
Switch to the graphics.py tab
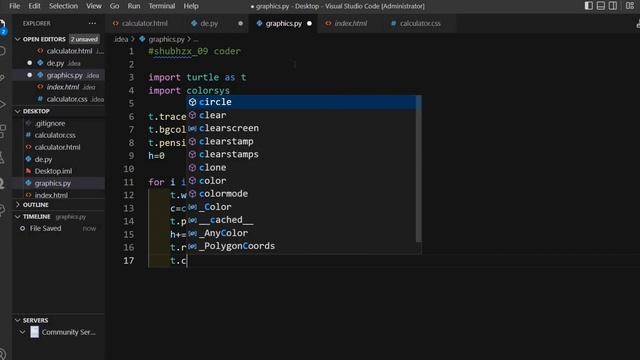coord(283,24)
